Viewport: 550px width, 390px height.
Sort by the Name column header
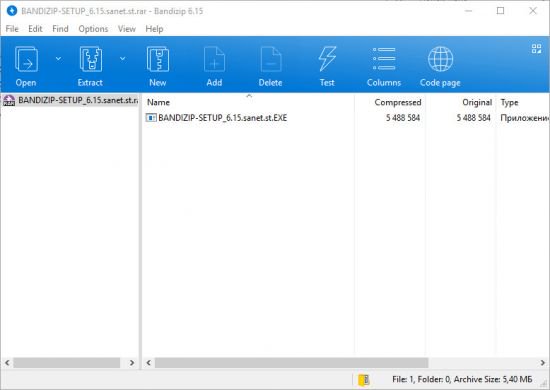click(x=249, y=102)
